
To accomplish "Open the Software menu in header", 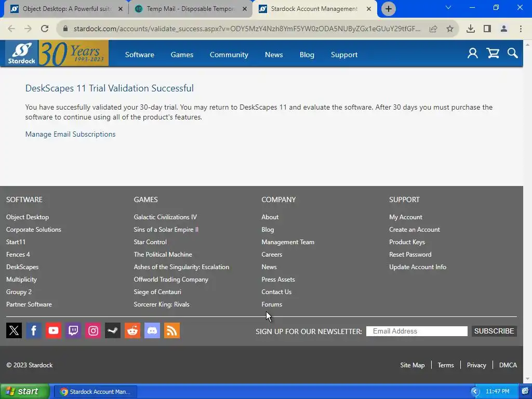I will pos(139,55).
